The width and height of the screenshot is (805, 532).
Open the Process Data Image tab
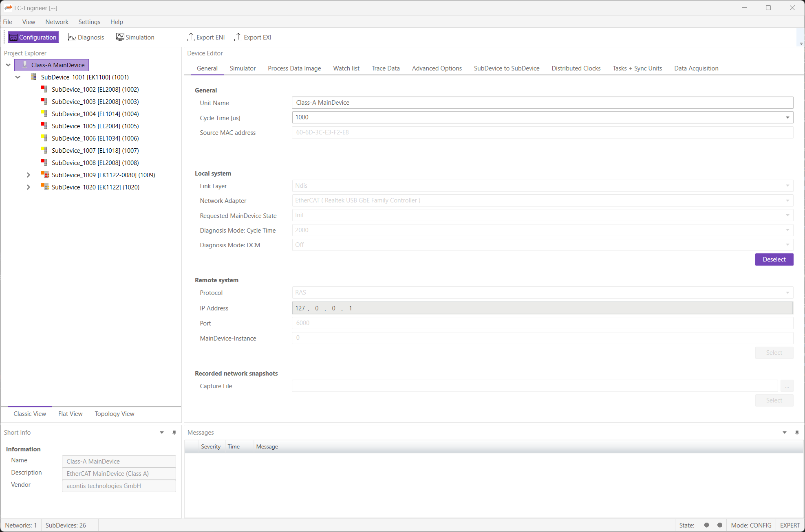(x=294, y=68)
